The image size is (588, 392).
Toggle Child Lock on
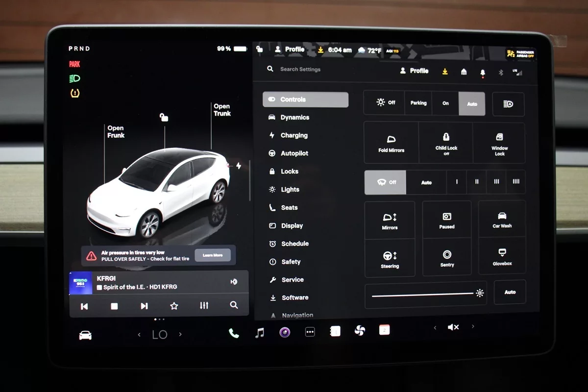coord(446,143)
